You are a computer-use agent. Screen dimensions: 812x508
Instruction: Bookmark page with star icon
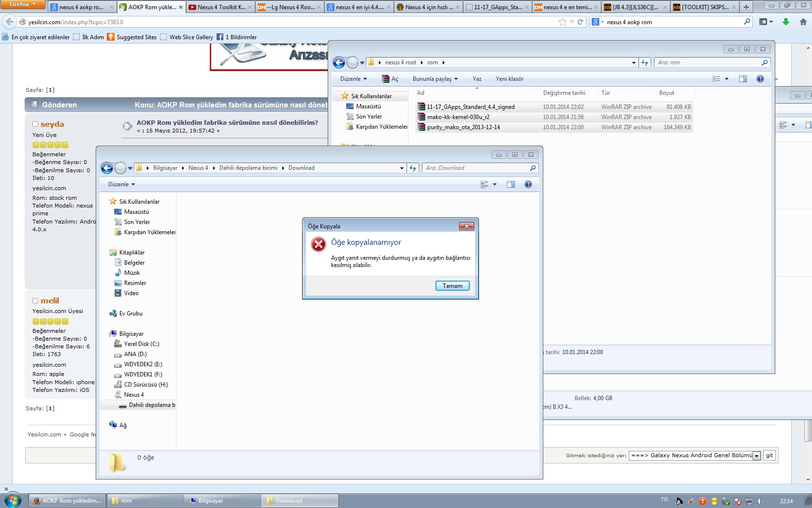[562, 22]
